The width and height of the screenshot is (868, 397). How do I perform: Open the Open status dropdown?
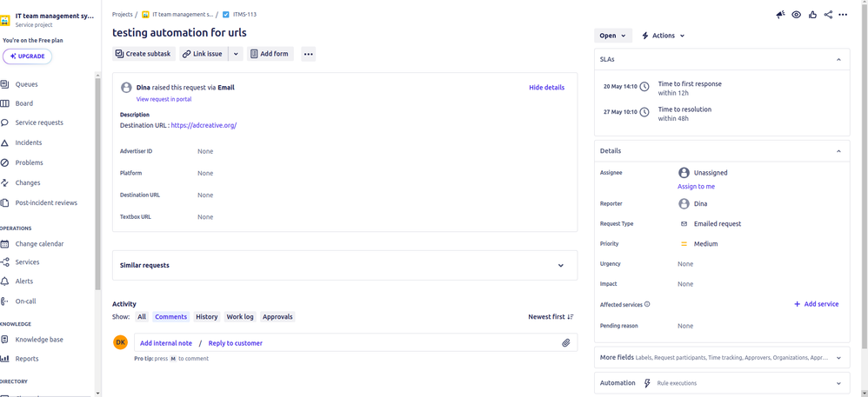[613, 36]
